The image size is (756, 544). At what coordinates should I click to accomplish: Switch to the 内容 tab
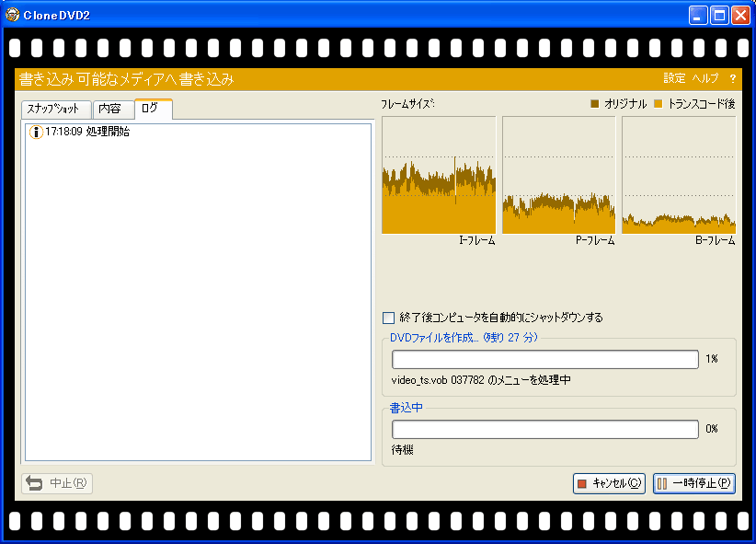click(x=113, y=110)
